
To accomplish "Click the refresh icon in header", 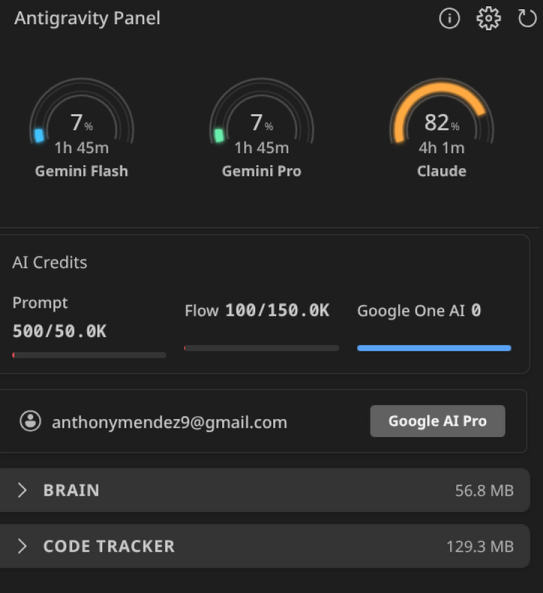I will coord(527,18).
